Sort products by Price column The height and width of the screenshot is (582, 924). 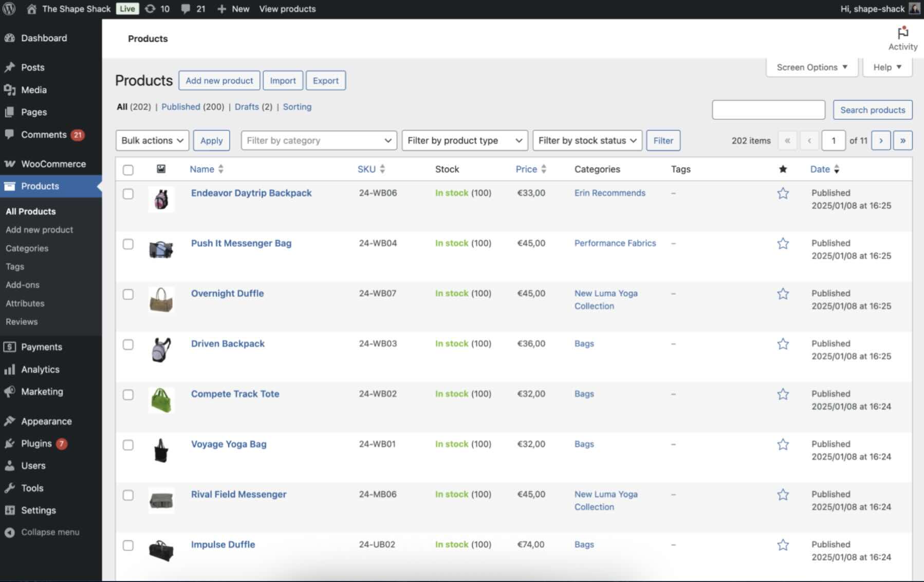click(531, 169)
